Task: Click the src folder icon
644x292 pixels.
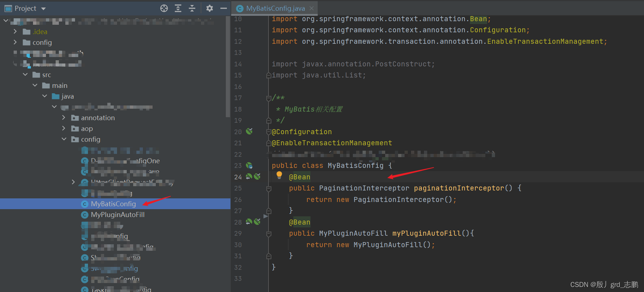Action: click(36, 75)
